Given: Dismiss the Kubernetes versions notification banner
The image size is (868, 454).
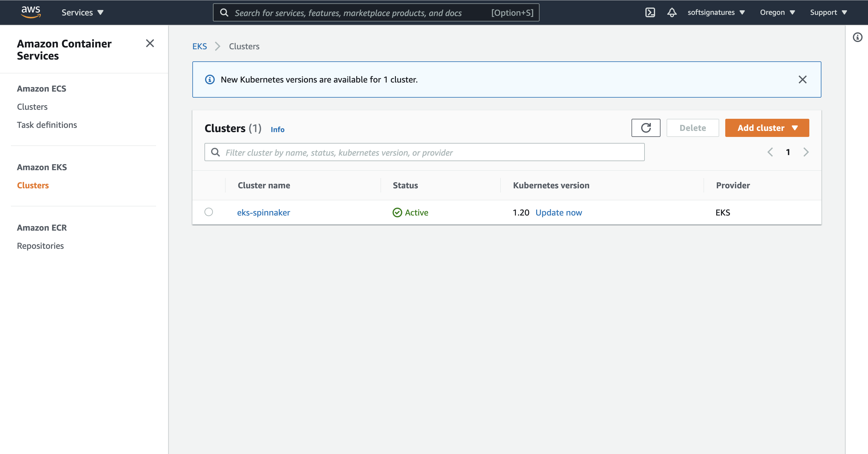Looking at the screenshot, I should click(802, 79).
